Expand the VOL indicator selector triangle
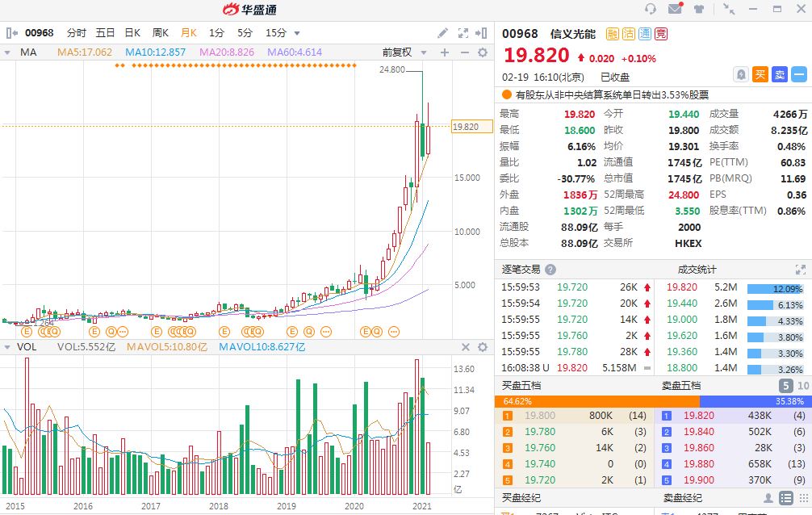Screen dimensions: 812x515 (x=7, y=347)
